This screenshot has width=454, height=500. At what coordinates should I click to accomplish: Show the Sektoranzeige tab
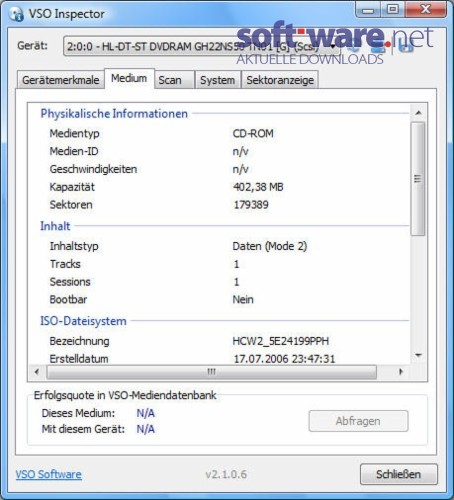coord(280,80)
